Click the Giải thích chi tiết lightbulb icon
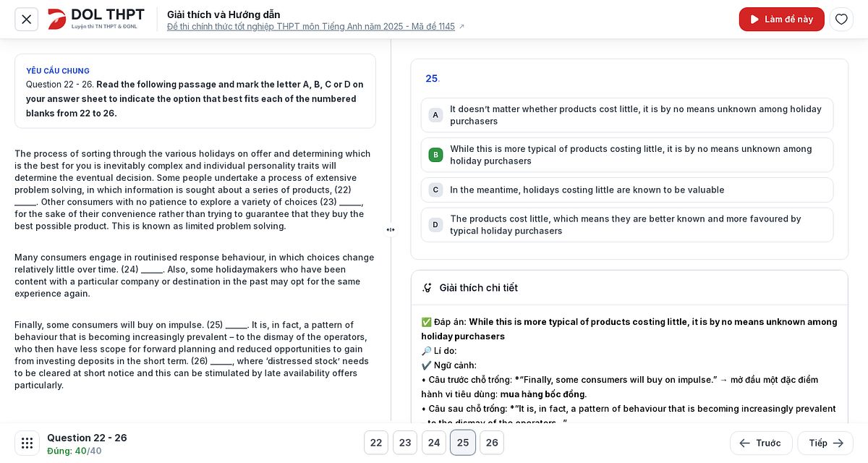The height and width of the screenshot is (463, 868). point(427,288)
